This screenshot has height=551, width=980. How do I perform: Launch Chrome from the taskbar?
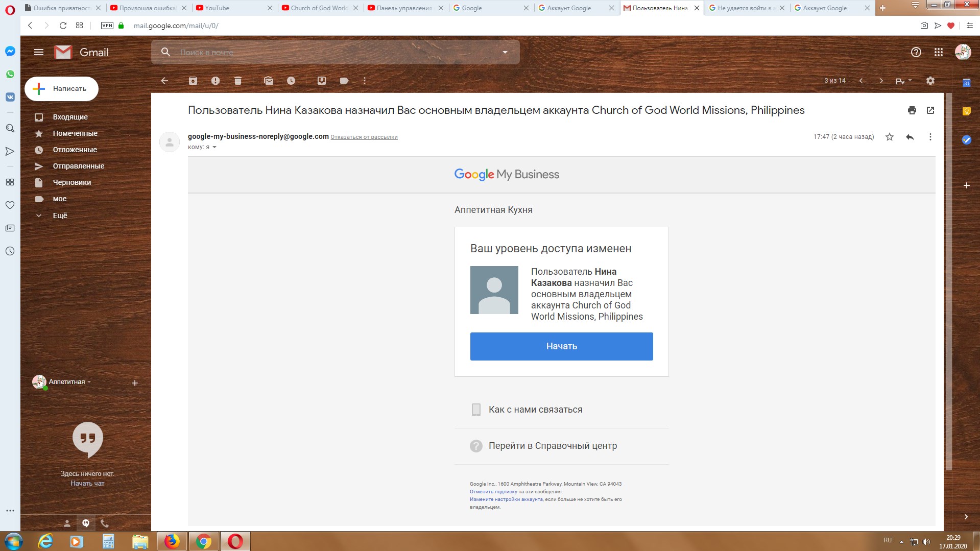[x=203, y=541]
